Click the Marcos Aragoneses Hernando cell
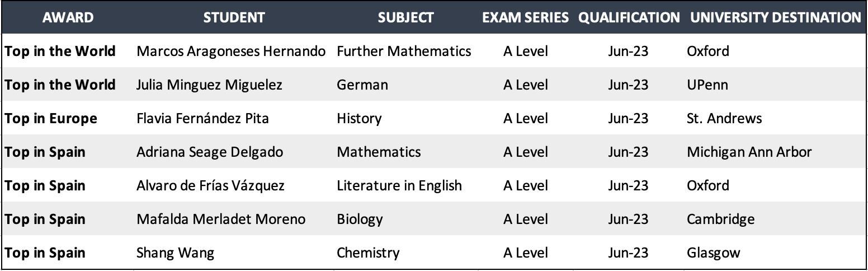Viewport: 868px width, 271px height. point(231,52)
